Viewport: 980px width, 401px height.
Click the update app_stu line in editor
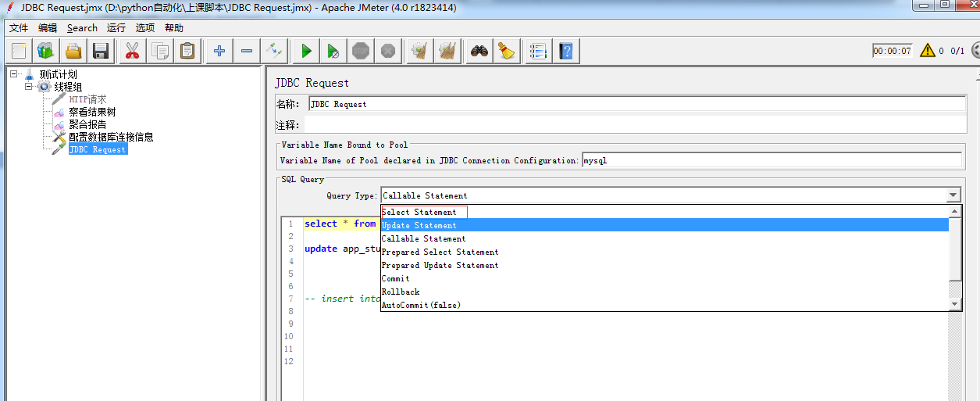click(342, 249)
